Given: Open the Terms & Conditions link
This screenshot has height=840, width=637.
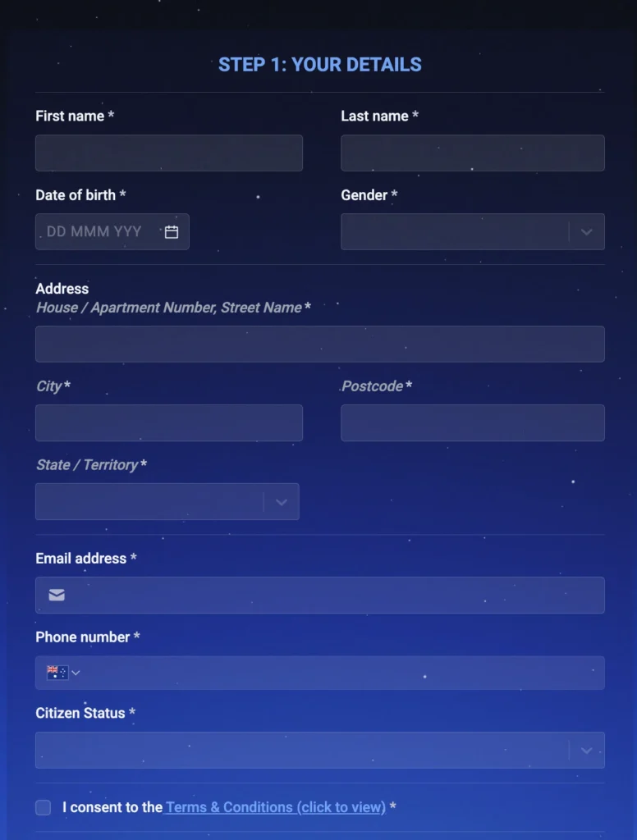Looking at the screenshot, I should coord(276,807).
